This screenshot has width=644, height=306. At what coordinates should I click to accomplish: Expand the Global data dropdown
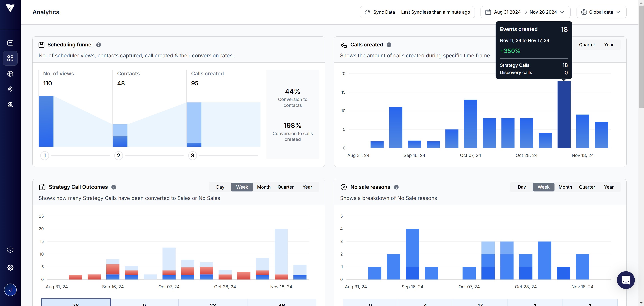[601, 12]
